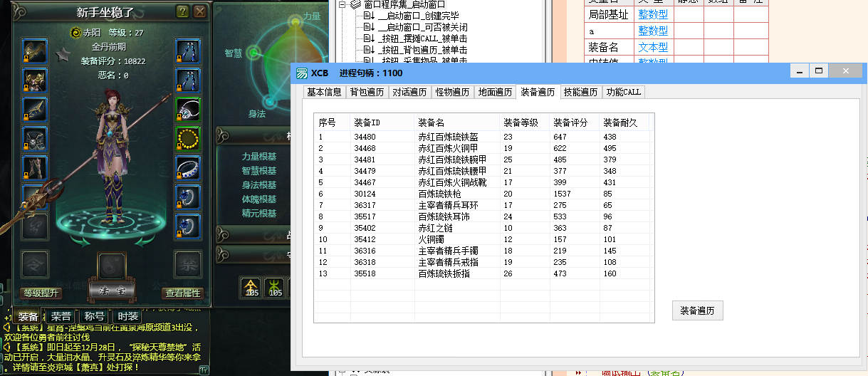Image resolution: width=868 pixels, height=376 pixels.
Task: Click the 序号 column header
Action: 332,122
